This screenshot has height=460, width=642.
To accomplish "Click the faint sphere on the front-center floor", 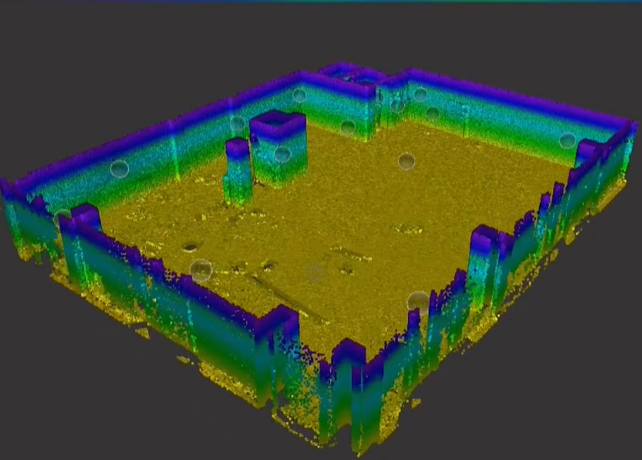I will (x=317, y=271).
